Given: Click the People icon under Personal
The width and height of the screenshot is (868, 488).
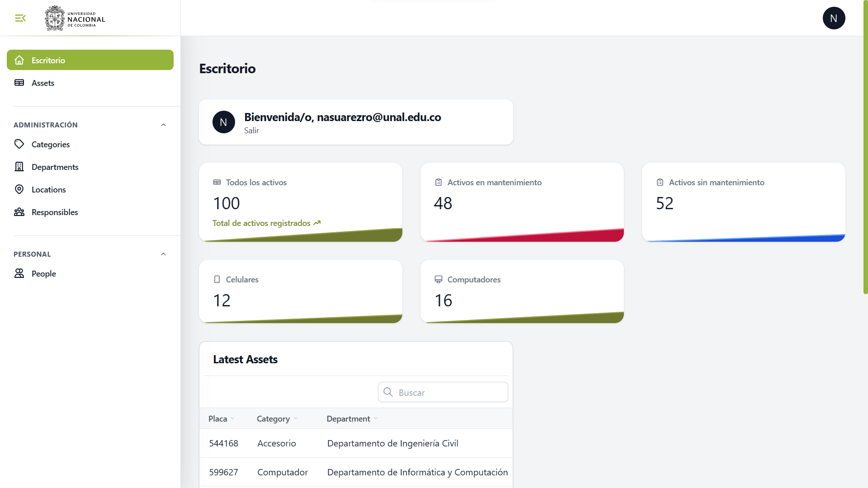Looking at the screenshot, I should (x=19, y=273).
